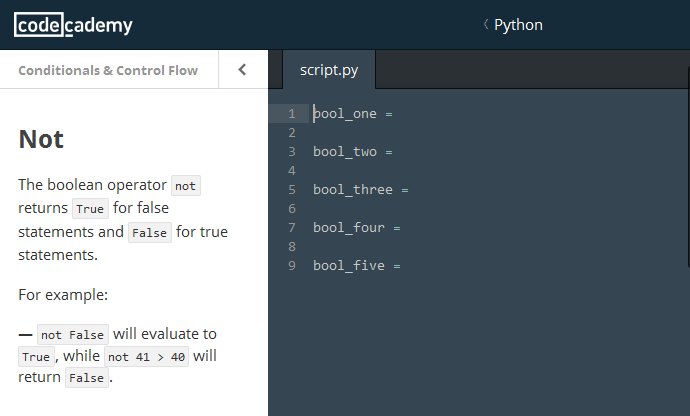
Task: Click line number 6 in the gutter
Action: [292, 209]
